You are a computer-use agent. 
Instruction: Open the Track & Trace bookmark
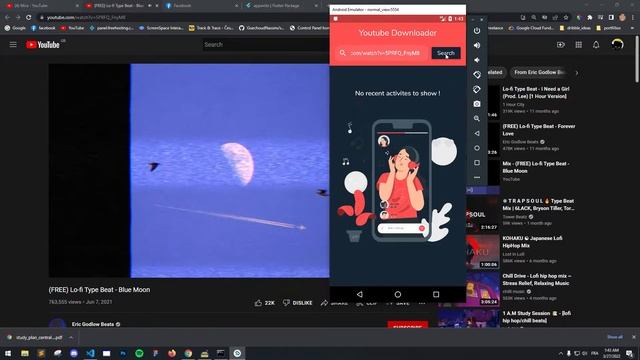[x=211, y=28]
